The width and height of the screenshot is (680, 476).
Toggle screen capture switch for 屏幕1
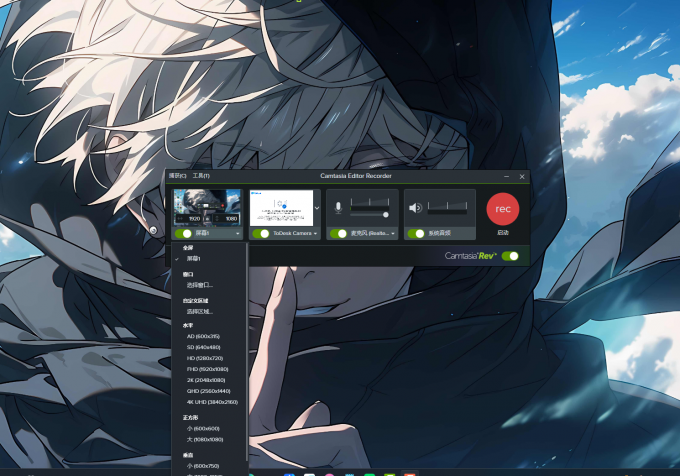[183, 234]
